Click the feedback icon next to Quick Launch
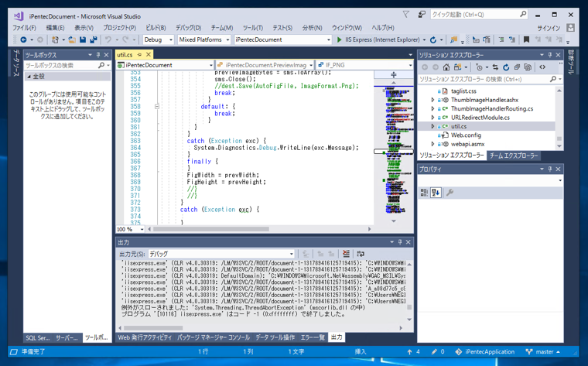 (x=422, y=15)
